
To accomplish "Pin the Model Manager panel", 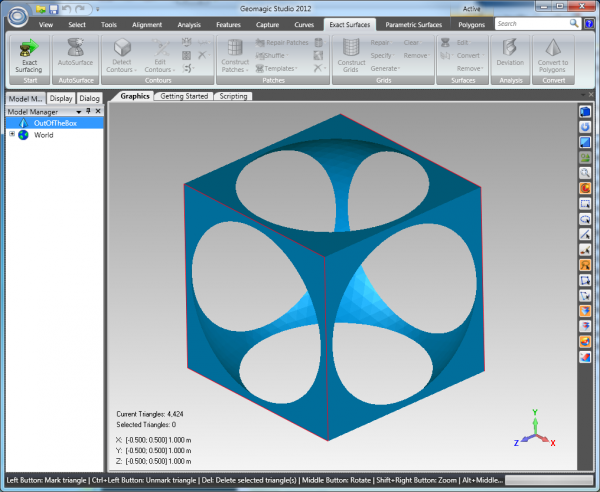I will (89, 111).
